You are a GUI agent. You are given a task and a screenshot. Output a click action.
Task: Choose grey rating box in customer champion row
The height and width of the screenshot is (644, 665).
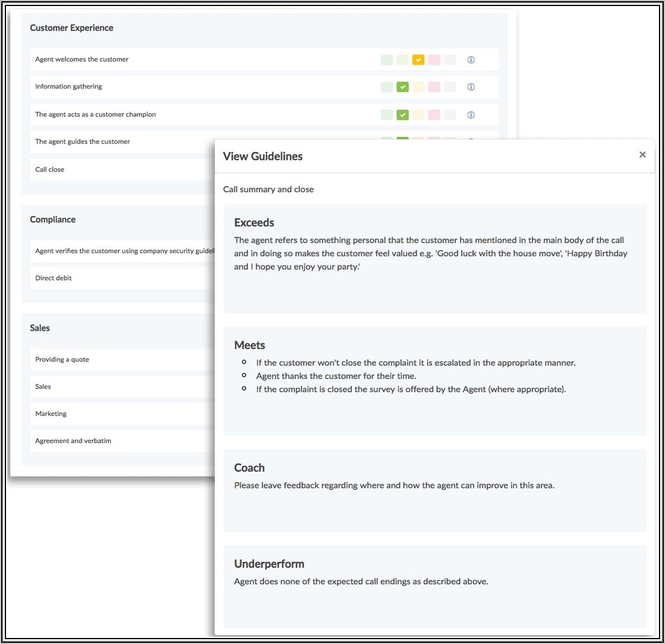(x=450, y=115)
